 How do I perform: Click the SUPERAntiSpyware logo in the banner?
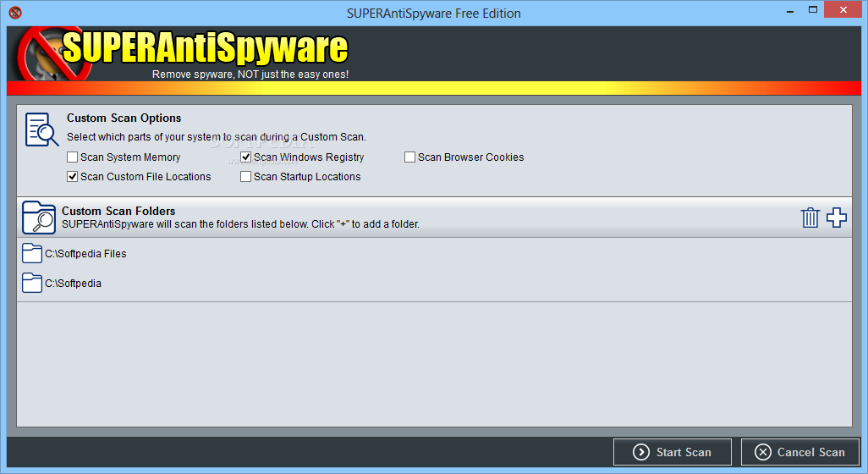(183, 53)
